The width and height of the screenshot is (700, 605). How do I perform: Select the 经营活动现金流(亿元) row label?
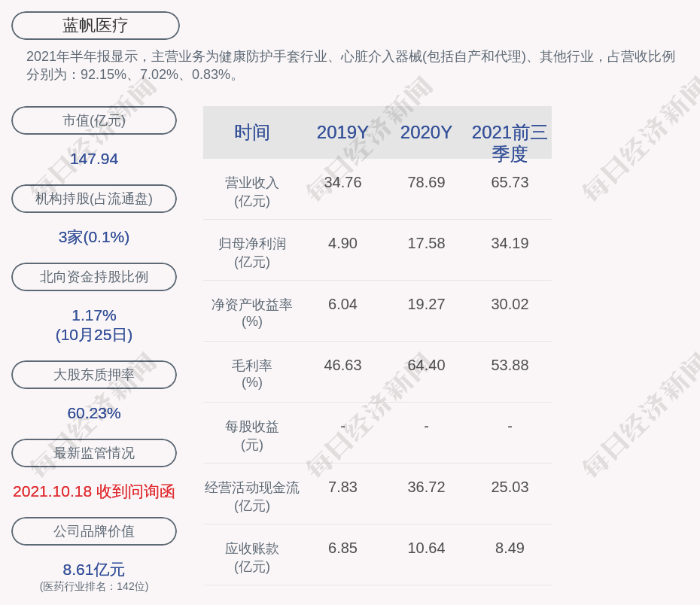tap(252, 497)
